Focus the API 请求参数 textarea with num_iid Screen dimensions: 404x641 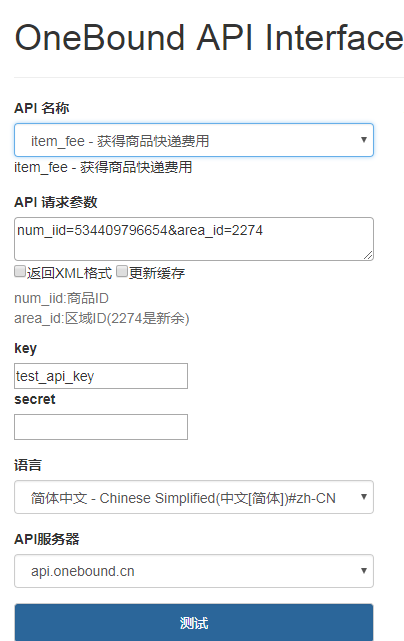point(194,239)
